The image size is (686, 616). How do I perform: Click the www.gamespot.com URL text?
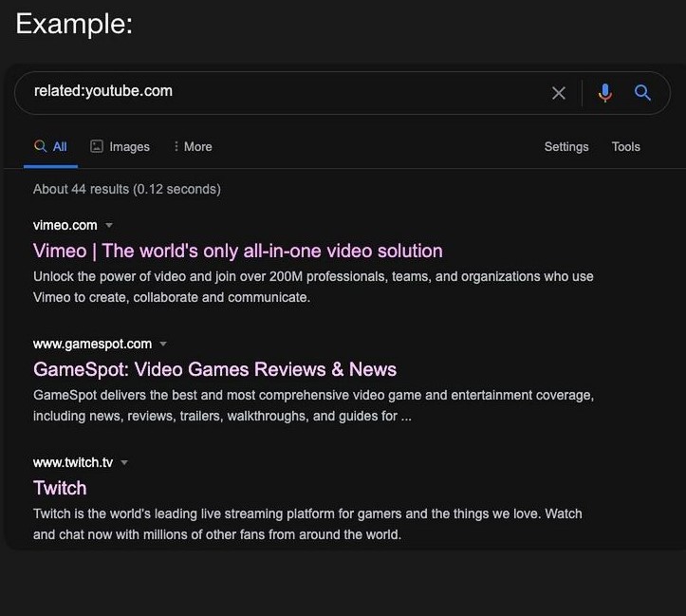92,344
